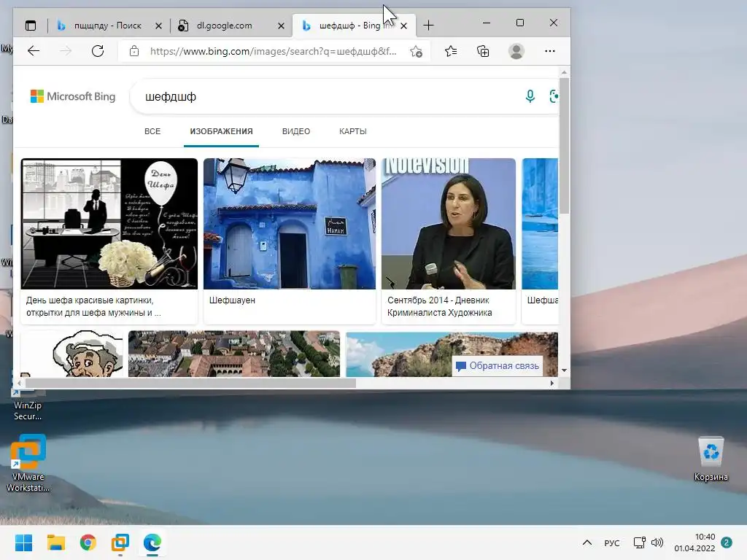
Task: Open the network status tray icon
Action: point(639,542)
